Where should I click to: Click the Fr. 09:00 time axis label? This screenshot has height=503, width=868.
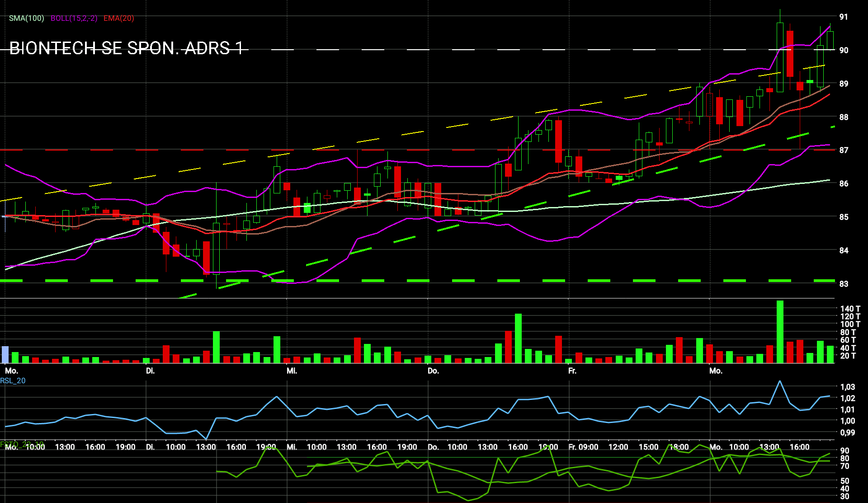(583, 447)
